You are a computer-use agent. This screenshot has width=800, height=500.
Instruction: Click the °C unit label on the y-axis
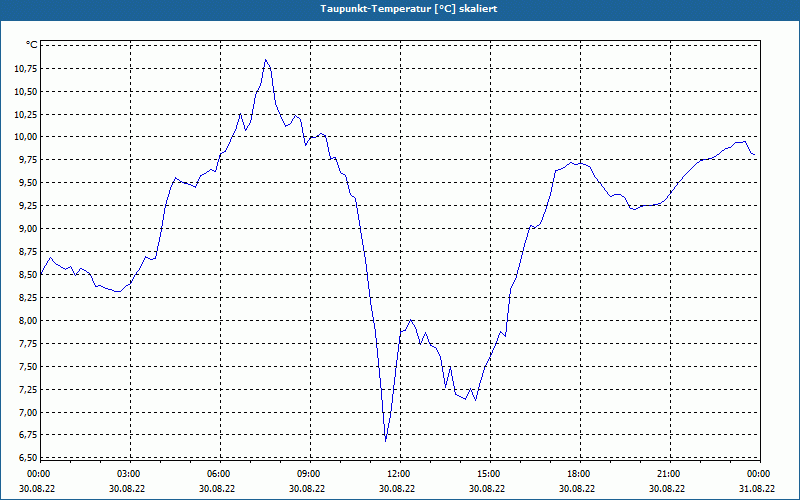(x=32, y=45)
